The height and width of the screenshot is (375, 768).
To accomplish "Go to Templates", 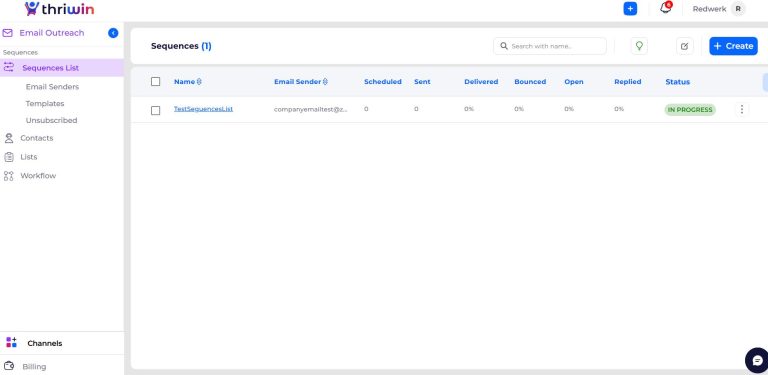I will tap(45, 103).
